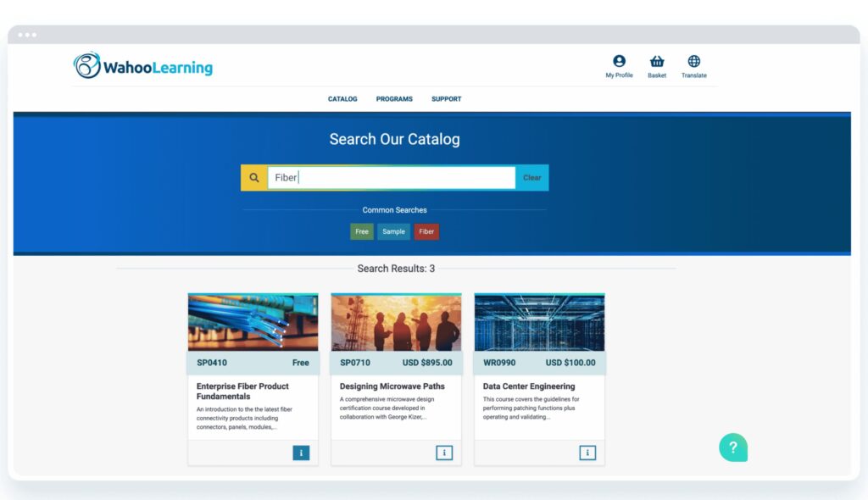Open info icon on Data Center Engineering
The image size is (868, 500).
587,453
